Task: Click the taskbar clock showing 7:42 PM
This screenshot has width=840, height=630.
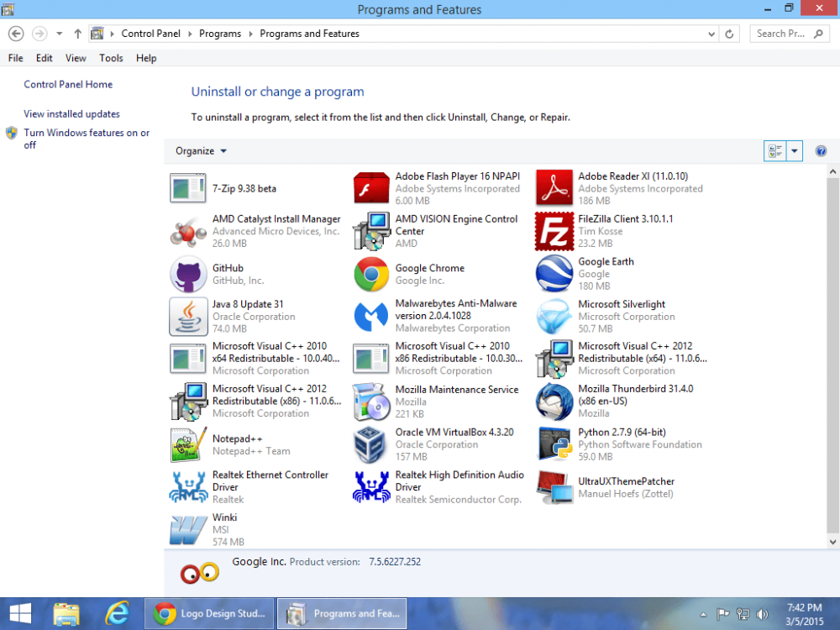Action: (x=804, y=614)
